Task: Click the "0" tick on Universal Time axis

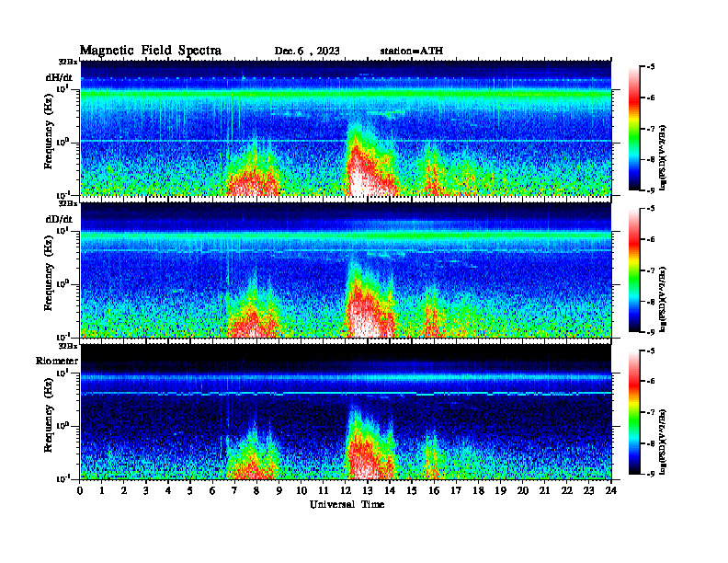Action: coord(80,490)
